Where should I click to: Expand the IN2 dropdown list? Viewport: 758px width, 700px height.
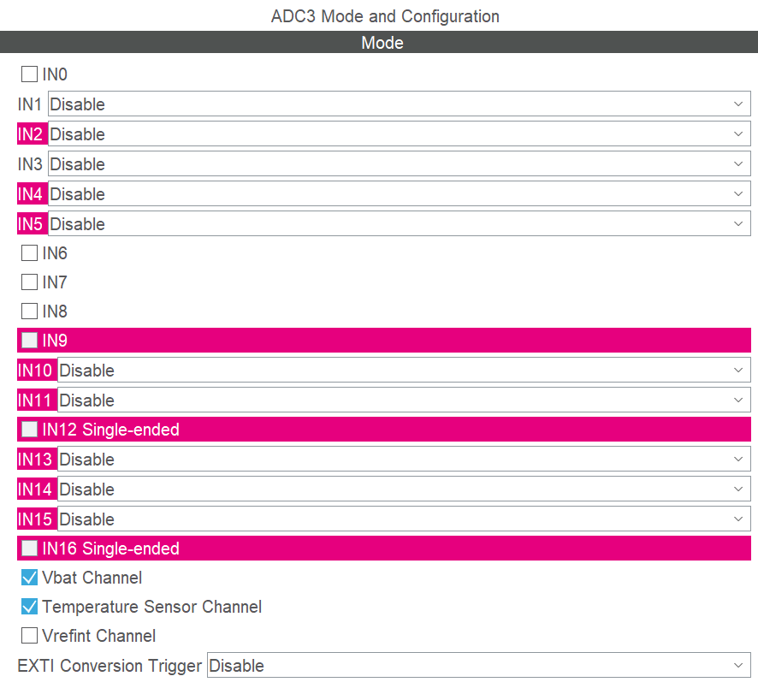coord(399,134)
